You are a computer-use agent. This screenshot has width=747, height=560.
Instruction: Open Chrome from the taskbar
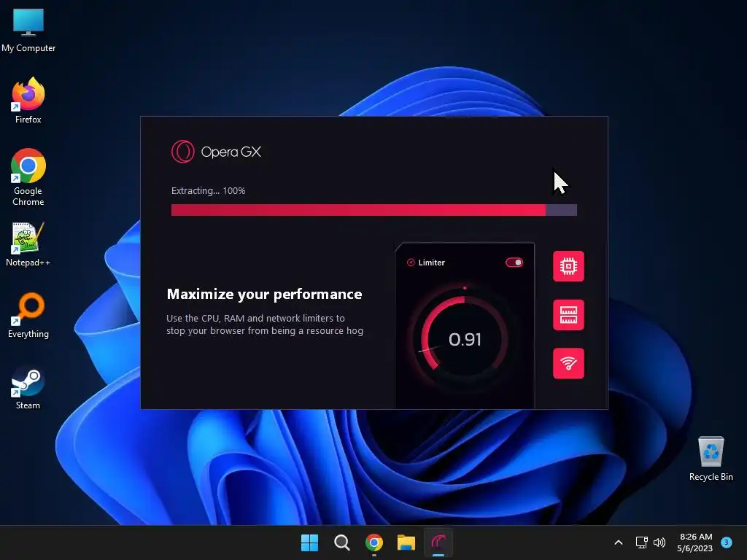pyautogui.click(x=374, y=542)
